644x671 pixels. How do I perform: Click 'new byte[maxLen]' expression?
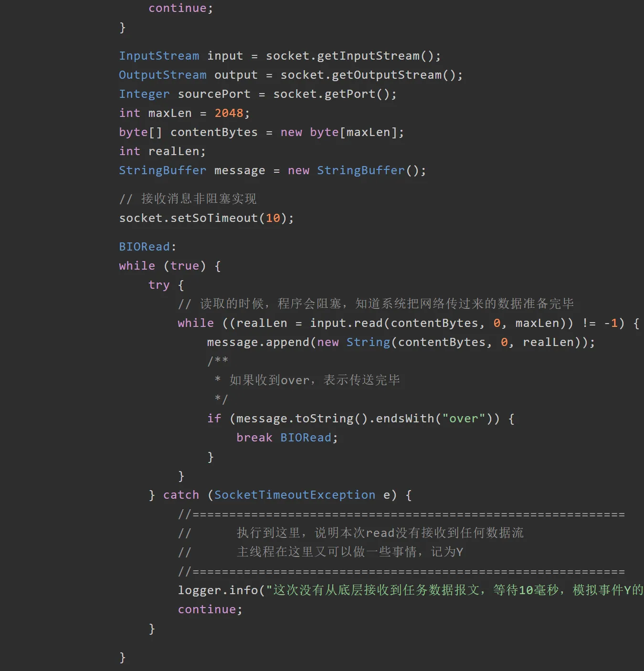(x=338, y=132)
